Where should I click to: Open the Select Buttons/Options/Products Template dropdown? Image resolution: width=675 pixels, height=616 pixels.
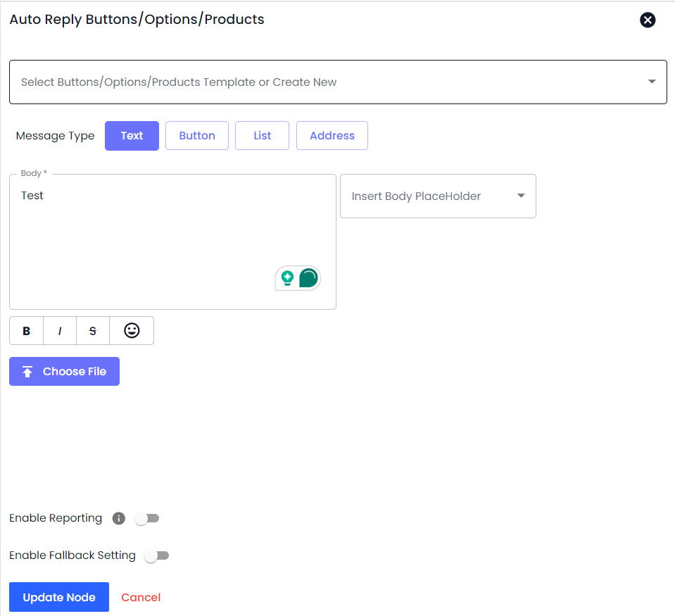tap(338, 82)
